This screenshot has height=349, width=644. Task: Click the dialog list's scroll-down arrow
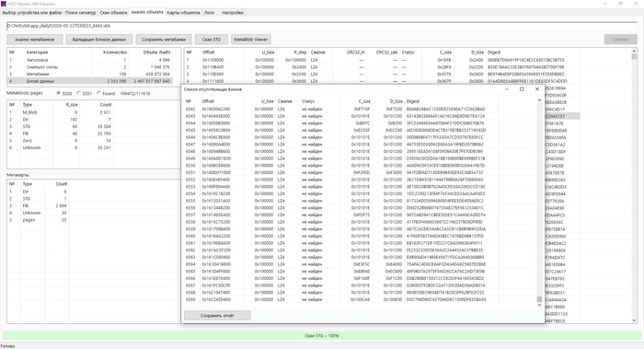tap(539, 305)
